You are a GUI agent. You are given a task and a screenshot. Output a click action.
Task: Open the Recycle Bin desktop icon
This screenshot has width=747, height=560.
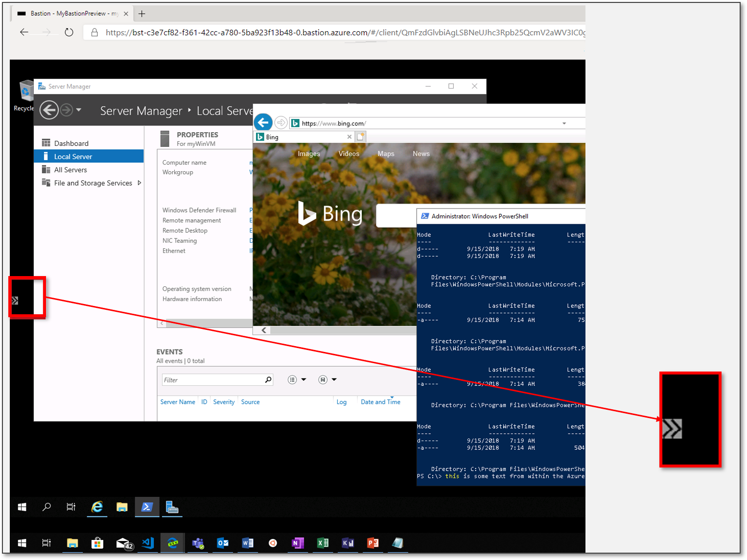[24, 95]
